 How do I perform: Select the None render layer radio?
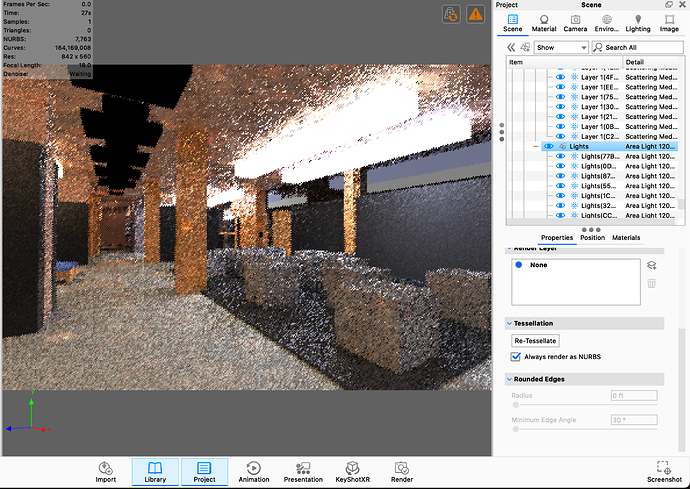click(519, 265)
